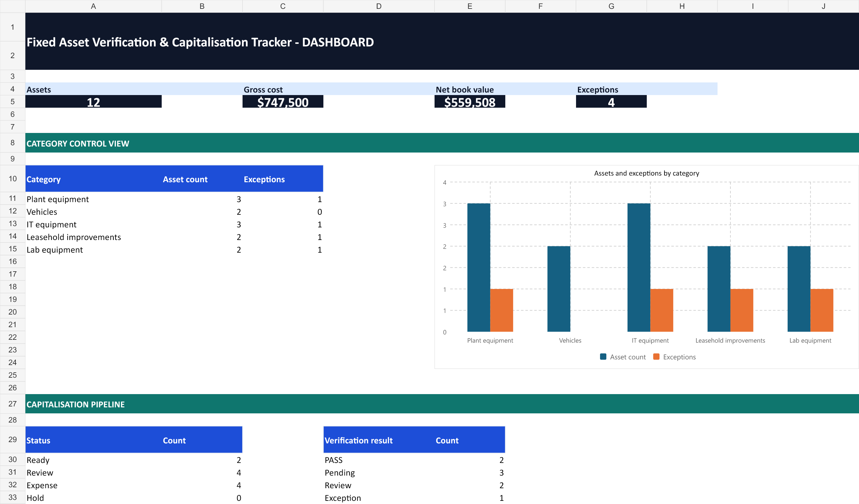
Task: Select the Pending verification result cell
Action: pyautogui.click(x=379, y=473)
